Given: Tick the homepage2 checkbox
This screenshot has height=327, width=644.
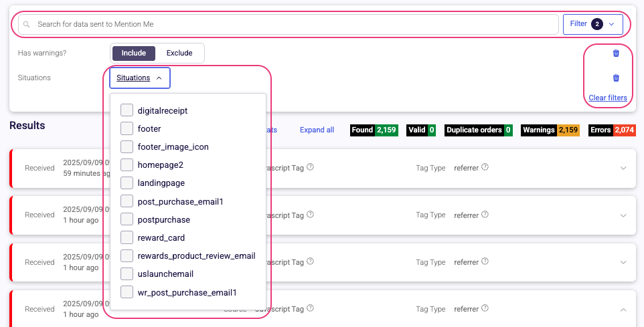Looking at the screenshot, I should pos(127,165).
